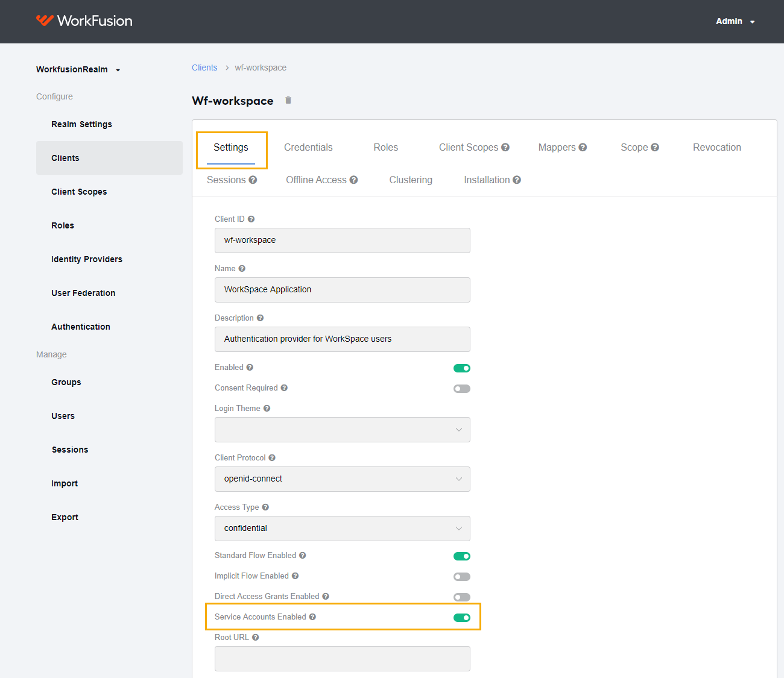Screen dimensions: 784x678
Task: Show help icon next to Offline Access
Action: point(353,180)
